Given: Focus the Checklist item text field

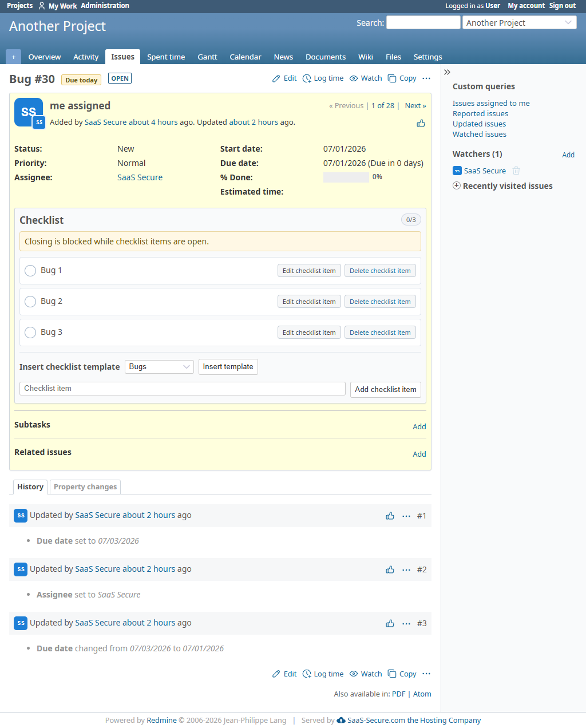Looking at the screenshot, I should tap(183, 389).
